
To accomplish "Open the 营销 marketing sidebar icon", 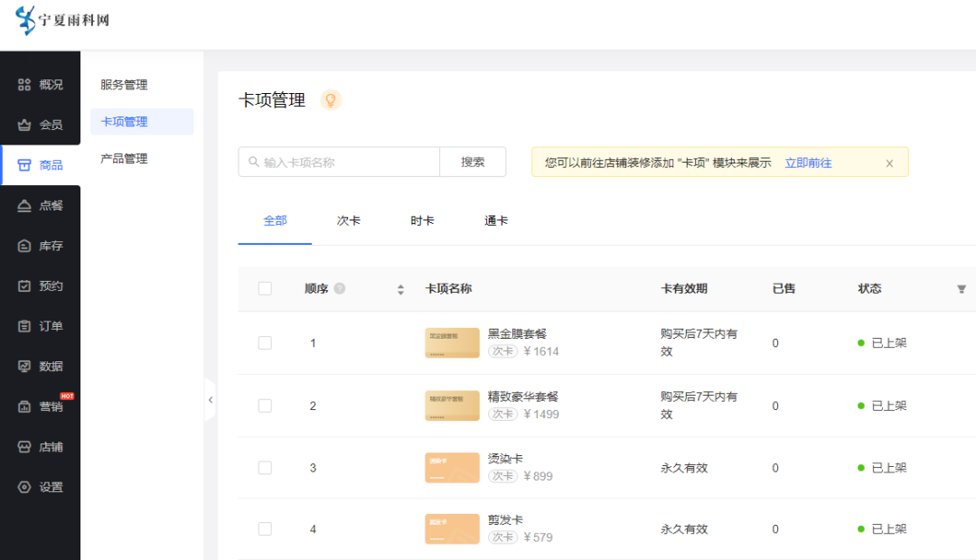I will [x=24, y=407].
